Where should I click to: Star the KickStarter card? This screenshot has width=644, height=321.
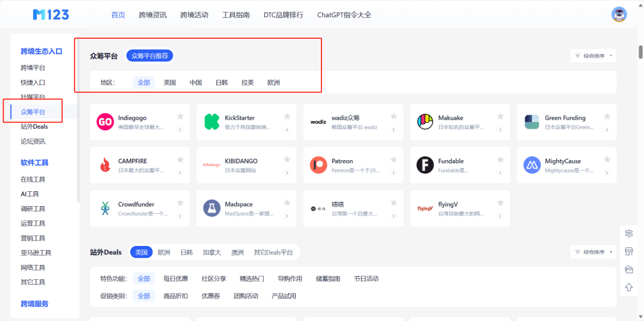287,116
